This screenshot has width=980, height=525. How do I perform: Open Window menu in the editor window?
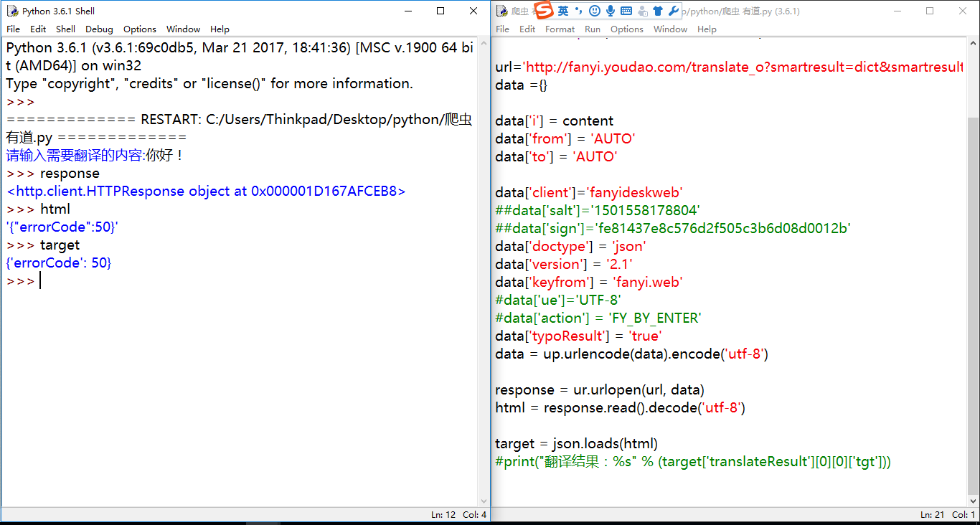670,29
